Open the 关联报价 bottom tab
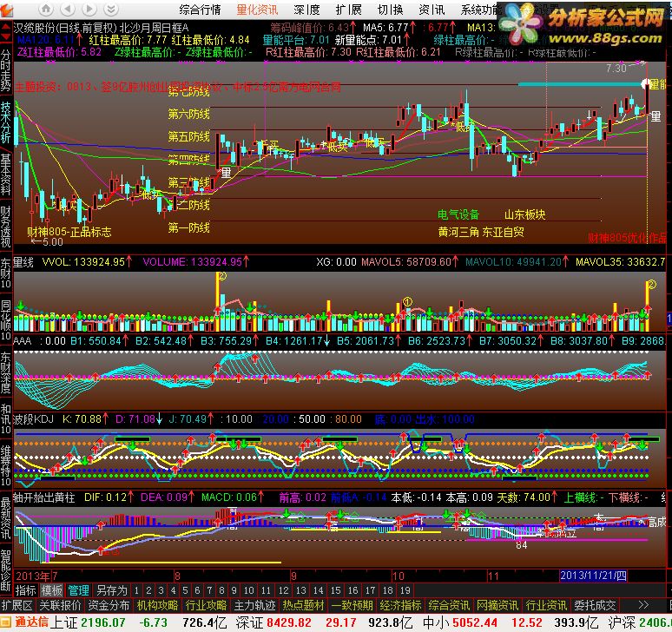 [x=61, y=605]
